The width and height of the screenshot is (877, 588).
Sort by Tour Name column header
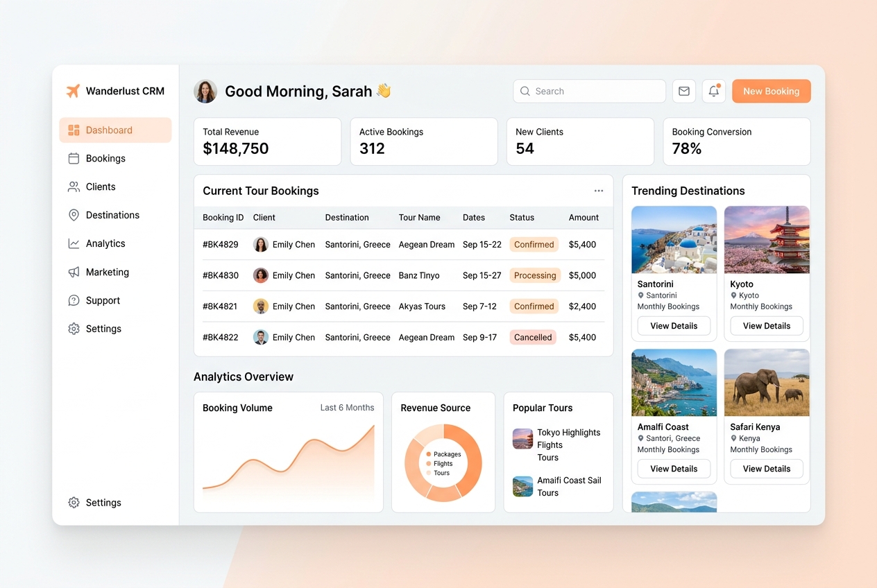coord(419,218)
